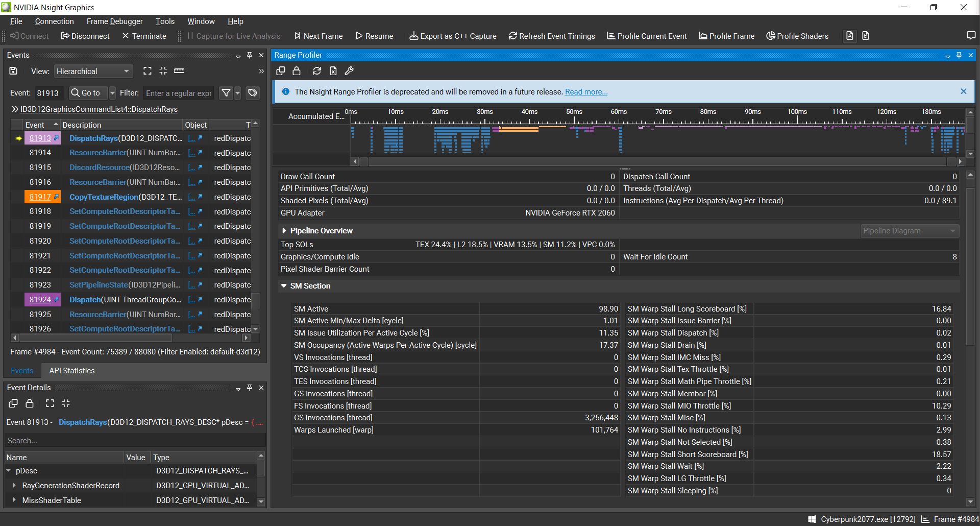Click Resume button

[x=374, y=36]
